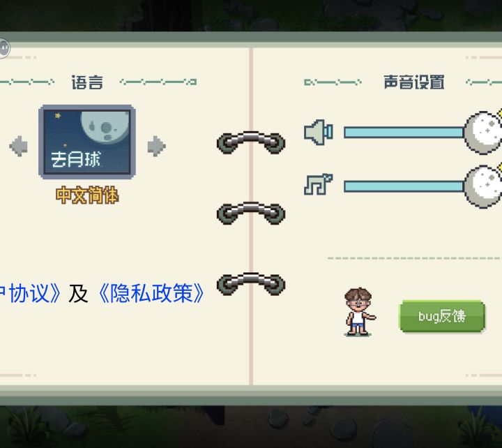Click the bottom binder ring of notebook
Screen dimensions: 502x448
pyautogui.click(x=251, y=284)
